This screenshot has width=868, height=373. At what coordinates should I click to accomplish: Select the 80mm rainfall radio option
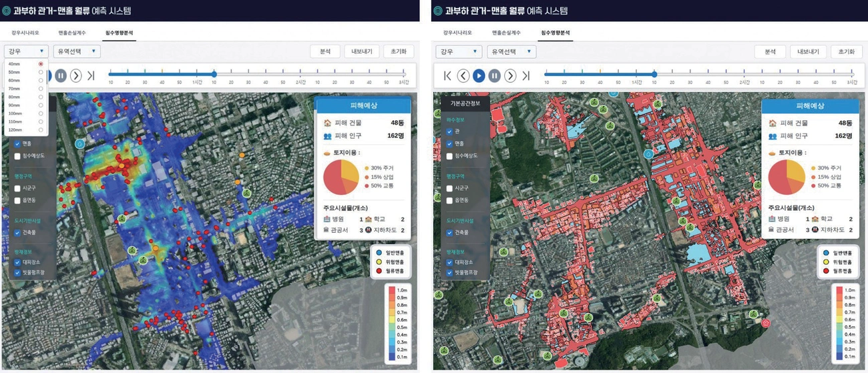tap(41, 97)
